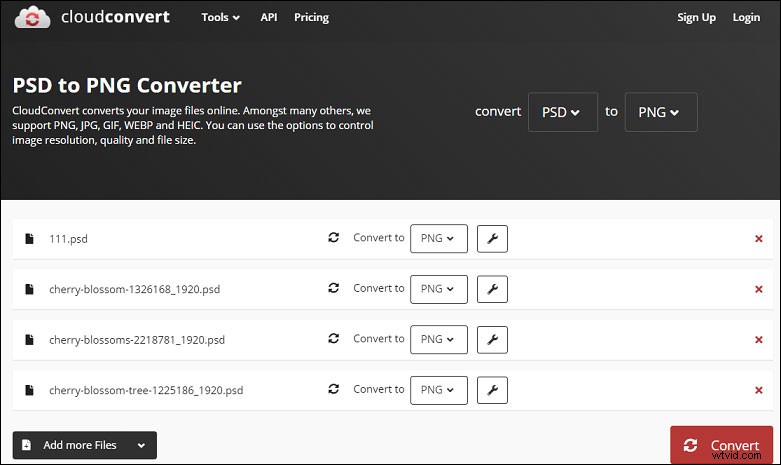Click the Login link

point(746,17)
